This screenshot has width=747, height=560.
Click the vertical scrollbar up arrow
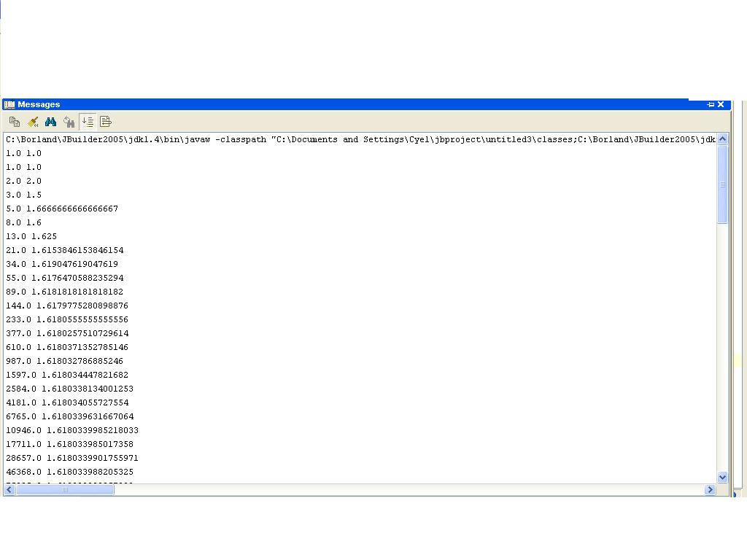pyautogui.click(x=722, y=139)
